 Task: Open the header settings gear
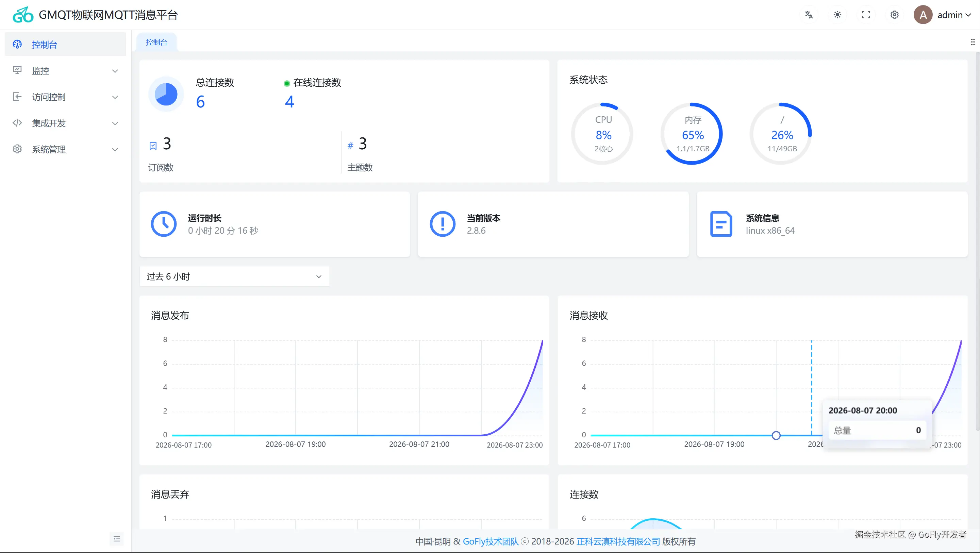[894, 15]
